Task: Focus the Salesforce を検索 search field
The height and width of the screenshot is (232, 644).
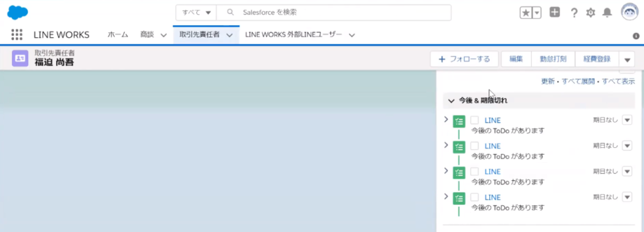Action: click(333, 13)
